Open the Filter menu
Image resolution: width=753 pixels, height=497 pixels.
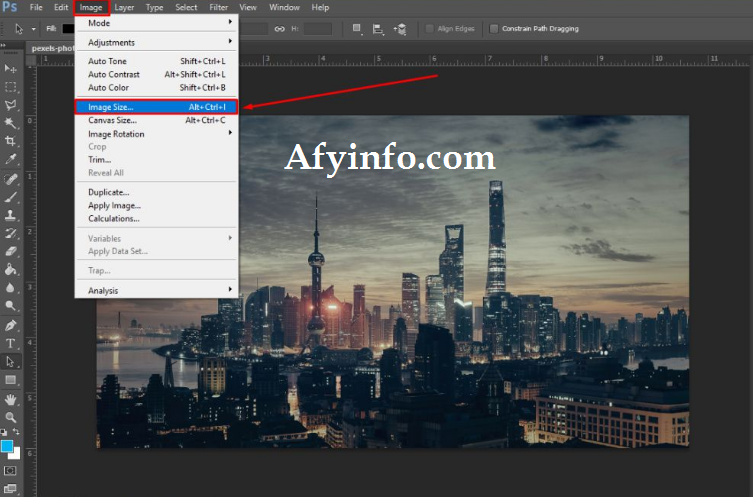219,7
